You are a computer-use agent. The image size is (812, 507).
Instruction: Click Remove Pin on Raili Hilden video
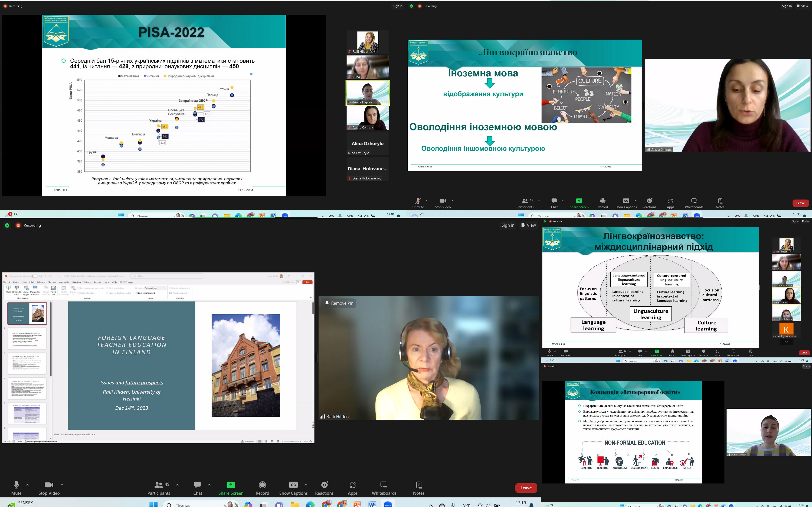[339, 303]
